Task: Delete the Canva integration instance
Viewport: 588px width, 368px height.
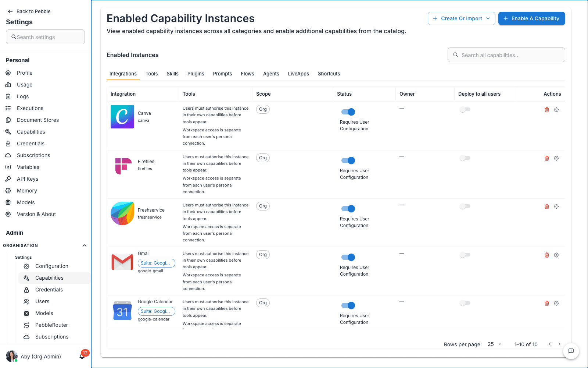Action: [547, 110]
